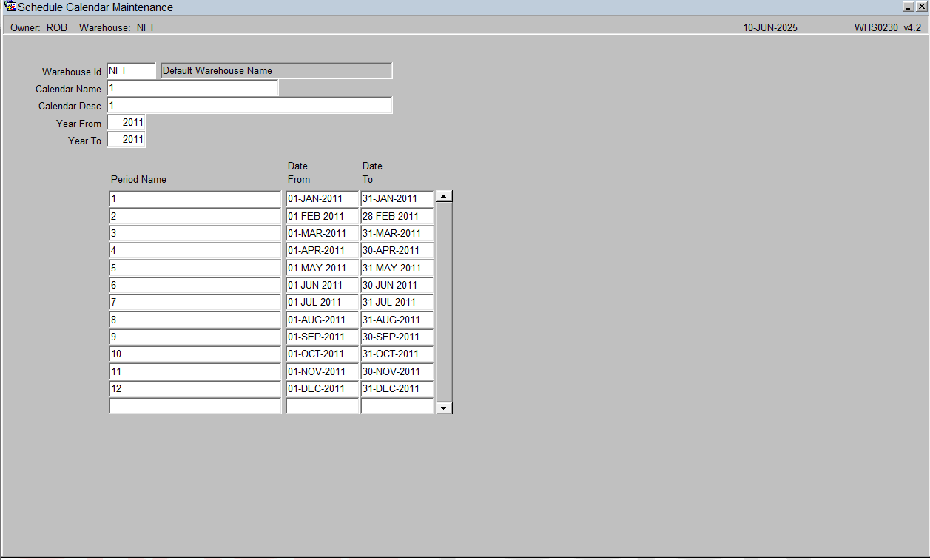This screenshot has width=930, height=560.
Task: Select the Warehouse Id field
Action: (132, 71)
